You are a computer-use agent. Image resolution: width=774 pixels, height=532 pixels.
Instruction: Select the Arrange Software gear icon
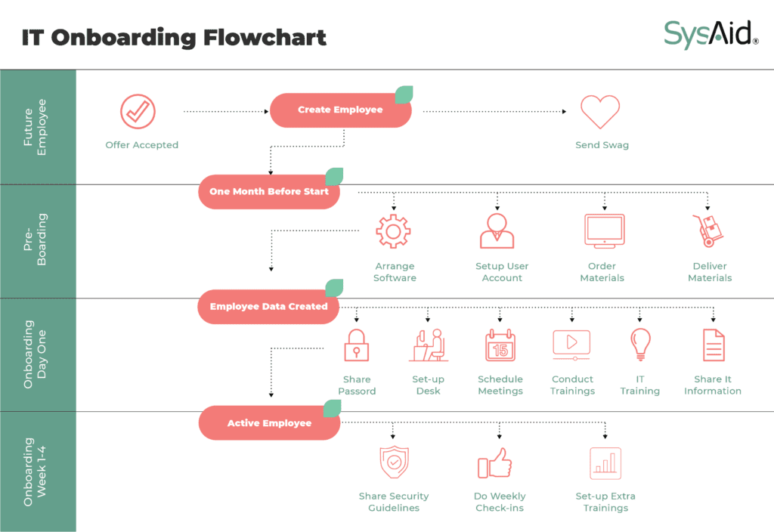tap(393, 231)
